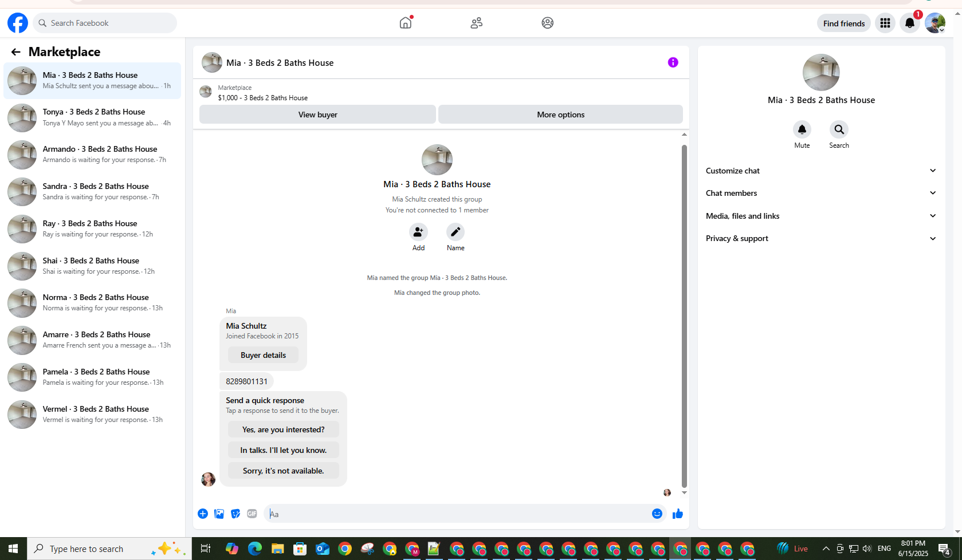Screen dimensions: 962x560
Task: Open Microsoft Store from the taskbar
Action: click(300, 549)
